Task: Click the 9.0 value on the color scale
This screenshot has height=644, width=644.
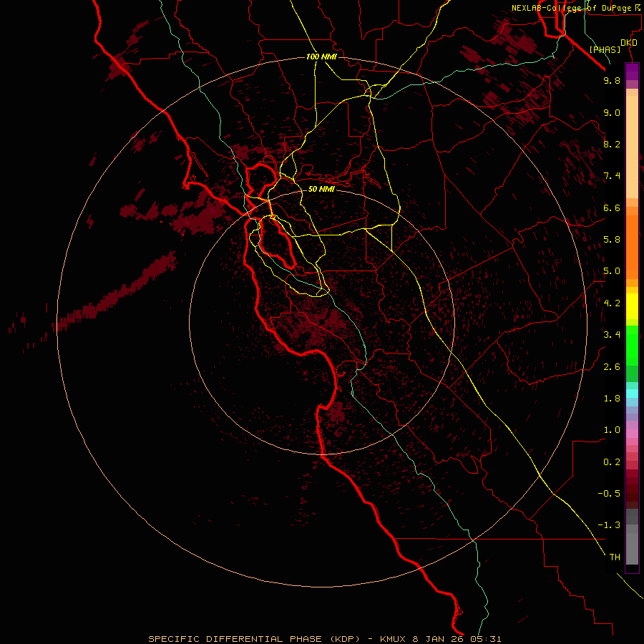Action: (x=612, y=112)
